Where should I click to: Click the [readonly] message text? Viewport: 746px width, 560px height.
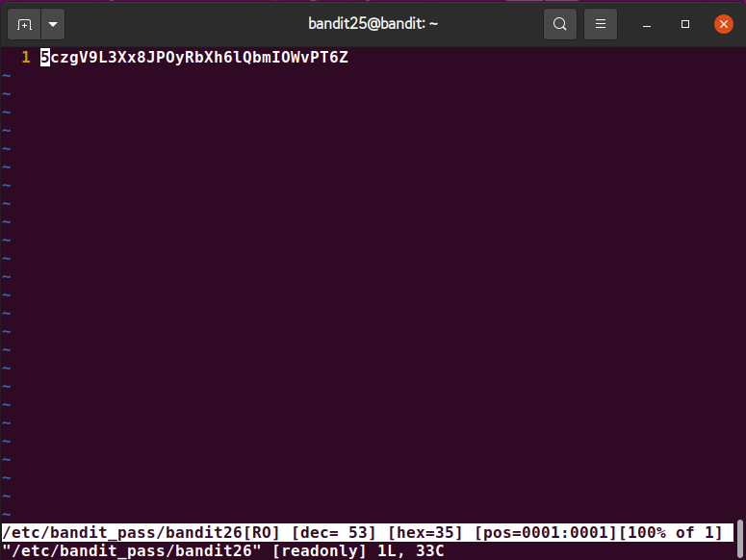(x=320, y=551)
